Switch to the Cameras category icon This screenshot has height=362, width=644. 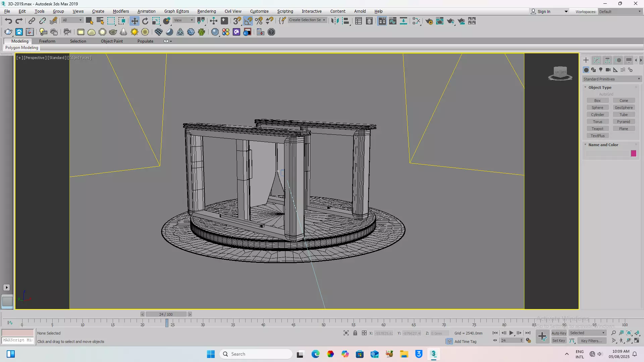pos(608,70)
